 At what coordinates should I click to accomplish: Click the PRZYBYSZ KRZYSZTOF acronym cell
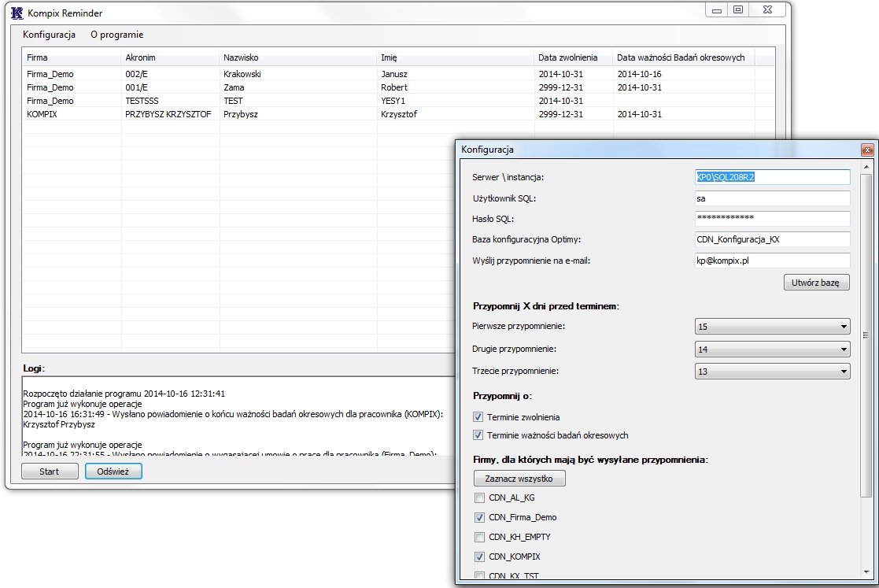click(168, 114)
